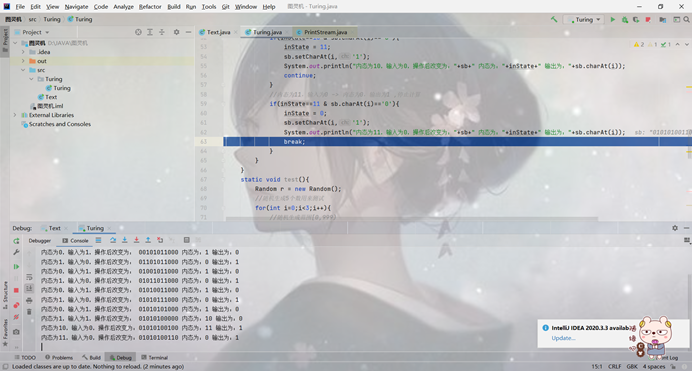
Task: Open Run Anything from the top toolbar
Action: tap(676, 19)
